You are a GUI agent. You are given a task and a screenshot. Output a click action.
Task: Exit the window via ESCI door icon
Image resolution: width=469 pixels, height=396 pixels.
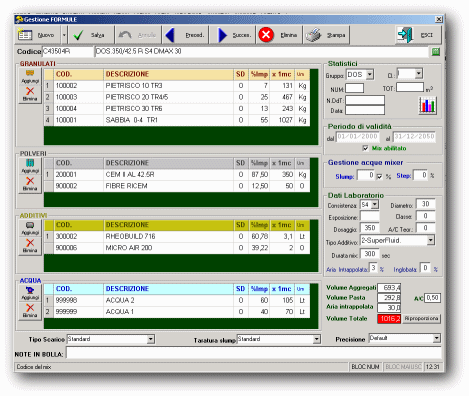[x=405, y=35]
